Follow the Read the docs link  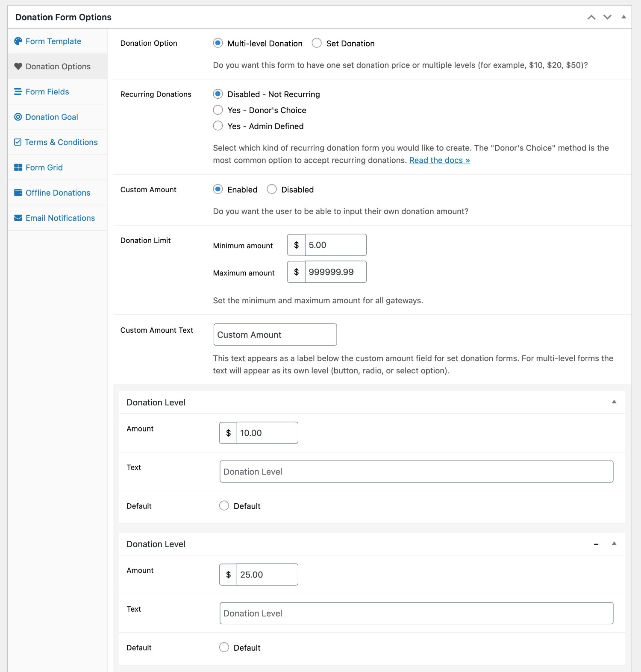point(440,160)
